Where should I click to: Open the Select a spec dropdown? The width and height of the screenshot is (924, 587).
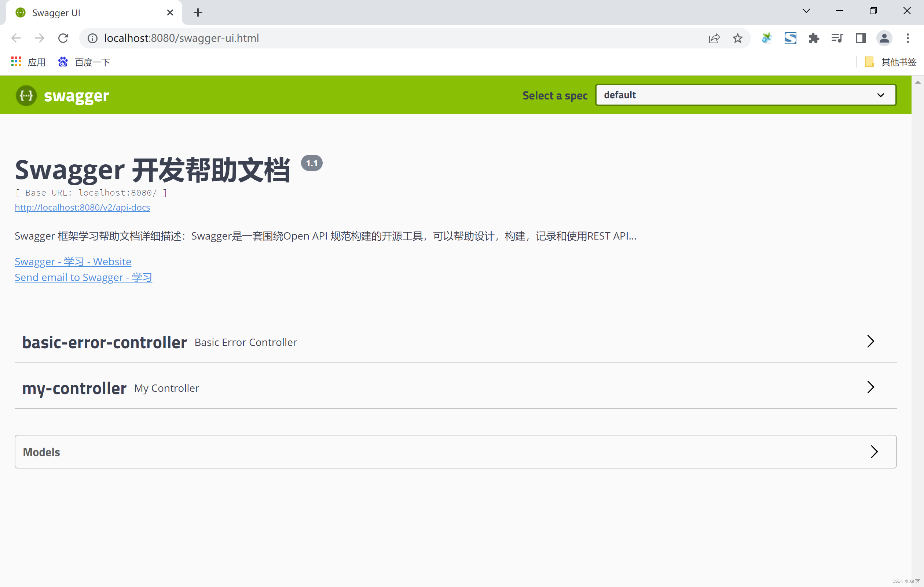pos(745,95)
